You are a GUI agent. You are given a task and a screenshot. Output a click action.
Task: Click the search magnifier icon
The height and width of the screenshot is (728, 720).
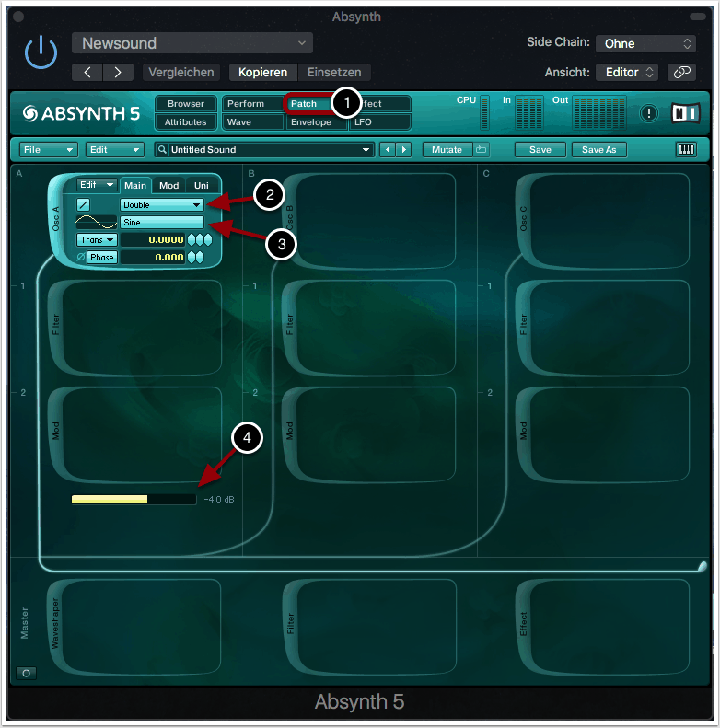[x=162, y=150]
